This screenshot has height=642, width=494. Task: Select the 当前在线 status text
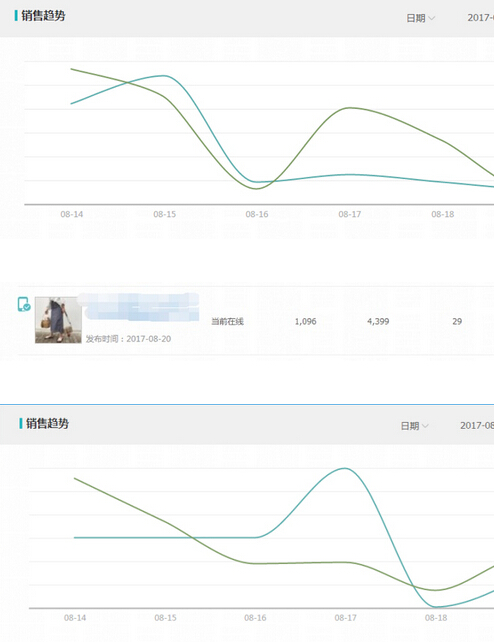pos(227,321)
